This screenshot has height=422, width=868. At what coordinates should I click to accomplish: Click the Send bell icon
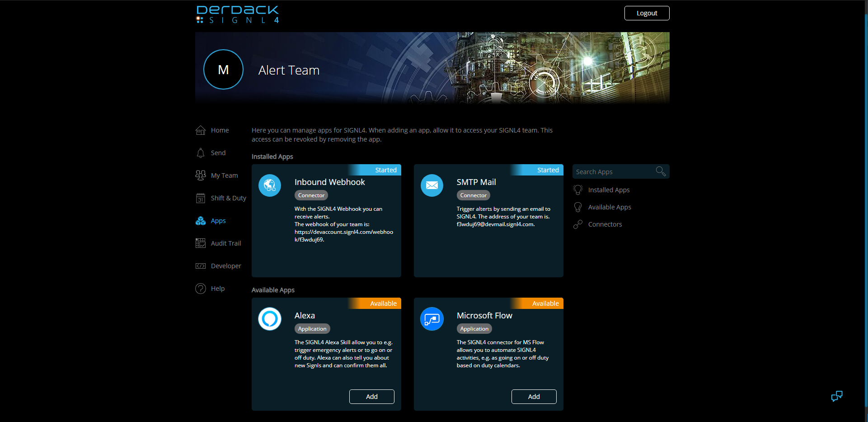pyautogui.click(x=201, y=153)
